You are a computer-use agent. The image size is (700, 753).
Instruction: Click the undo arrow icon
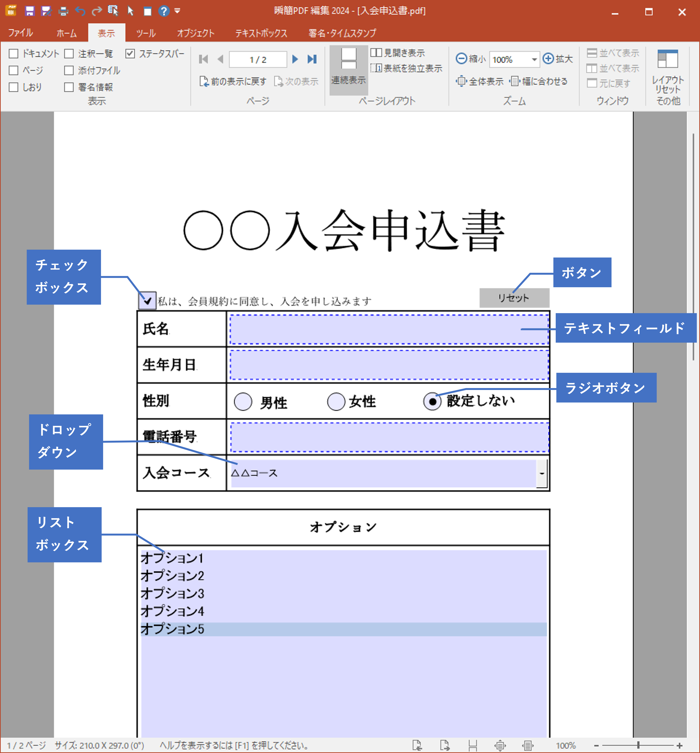[x=80, y=11]
